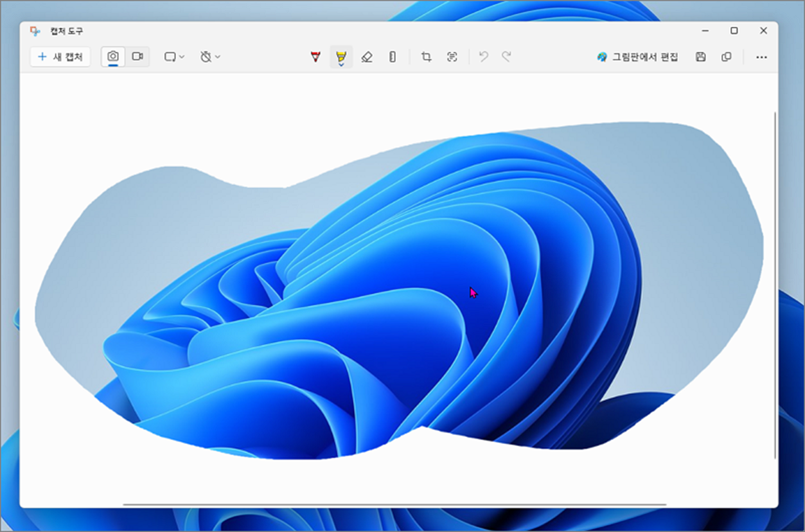
Task: Select the red ballpoint pen tool
Action: click(x=315, y=57)
